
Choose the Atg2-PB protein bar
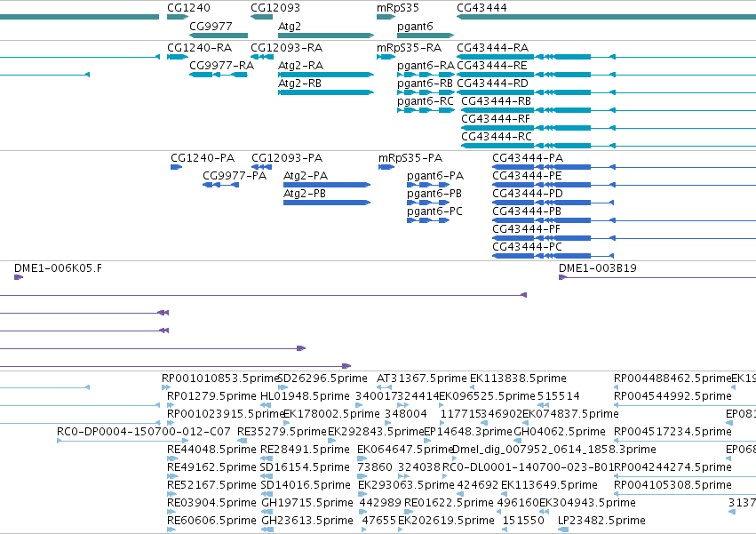tap(327, 203)
